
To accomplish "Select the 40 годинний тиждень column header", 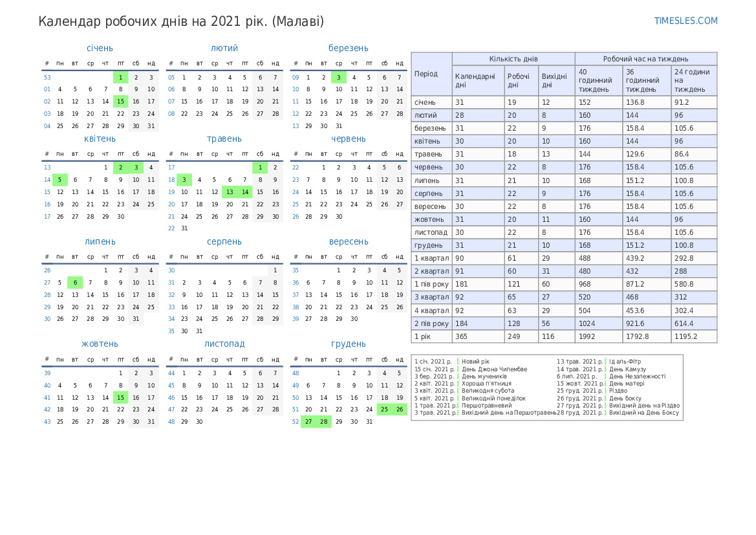I will click(598, 80).
